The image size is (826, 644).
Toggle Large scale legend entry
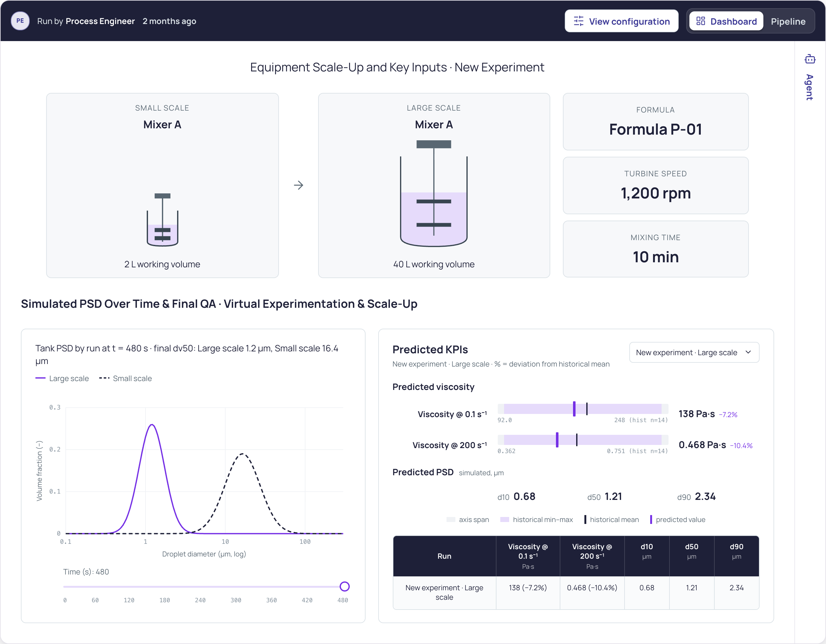click(62, 378)
